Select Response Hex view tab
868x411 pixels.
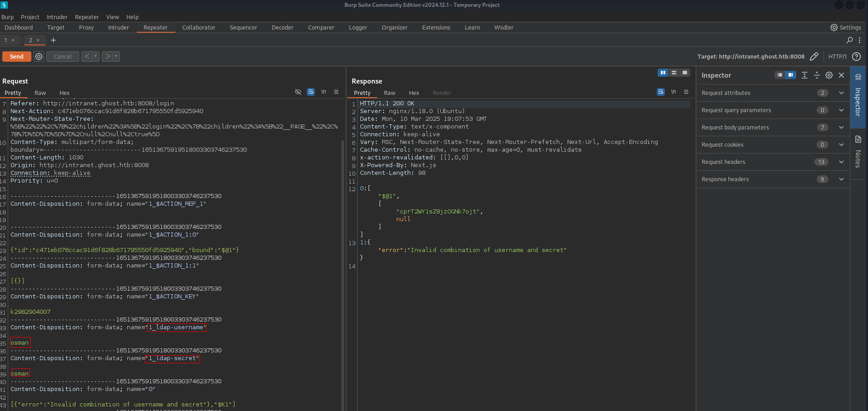414,93
